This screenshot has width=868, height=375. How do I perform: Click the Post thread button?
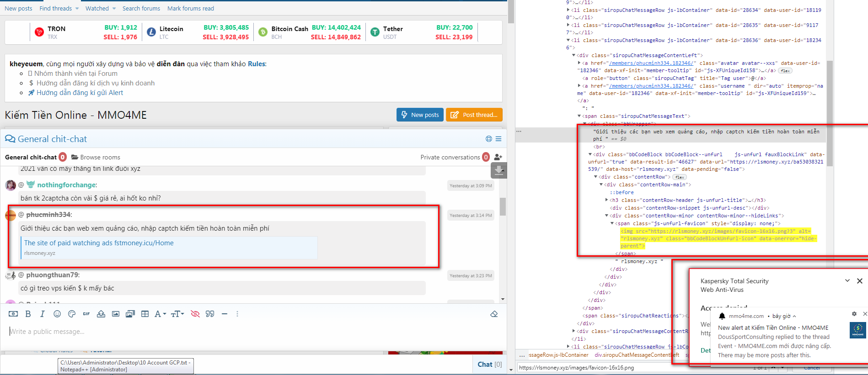pyautogui.click(x=474, y=115)
